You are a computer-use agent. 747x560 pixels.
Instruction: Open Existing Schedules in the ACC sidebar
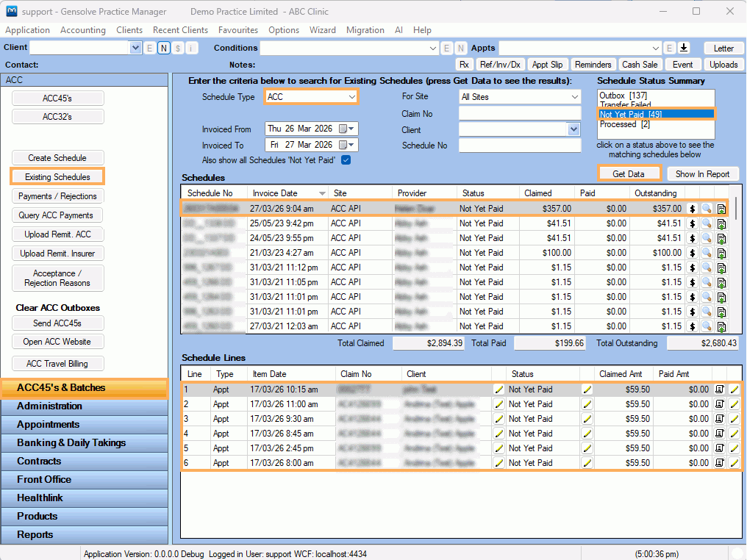(x=57, y=176)
